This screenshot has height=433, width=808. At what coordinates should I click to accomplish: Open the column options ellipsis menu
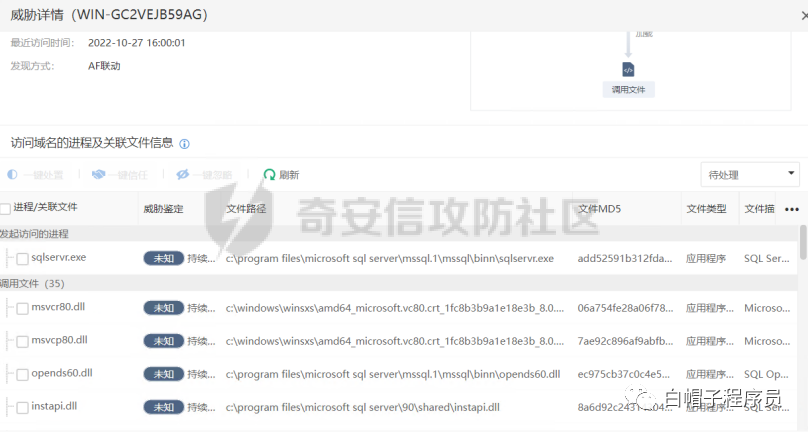coord(792,209)
